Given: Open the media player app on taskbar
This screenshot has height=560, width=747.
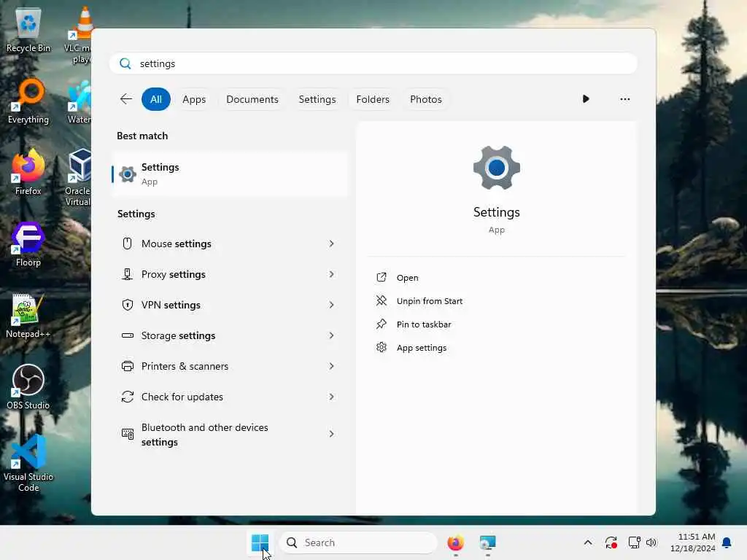Looking at the screenshot, I should tap(487, 542).
